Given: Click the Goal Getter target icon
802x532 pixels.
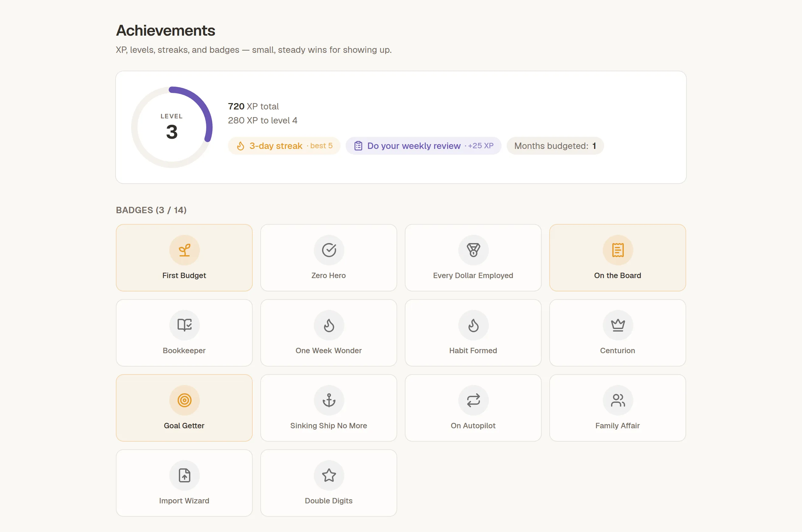Looking at the screenshot, I should [x=184, y=400].
